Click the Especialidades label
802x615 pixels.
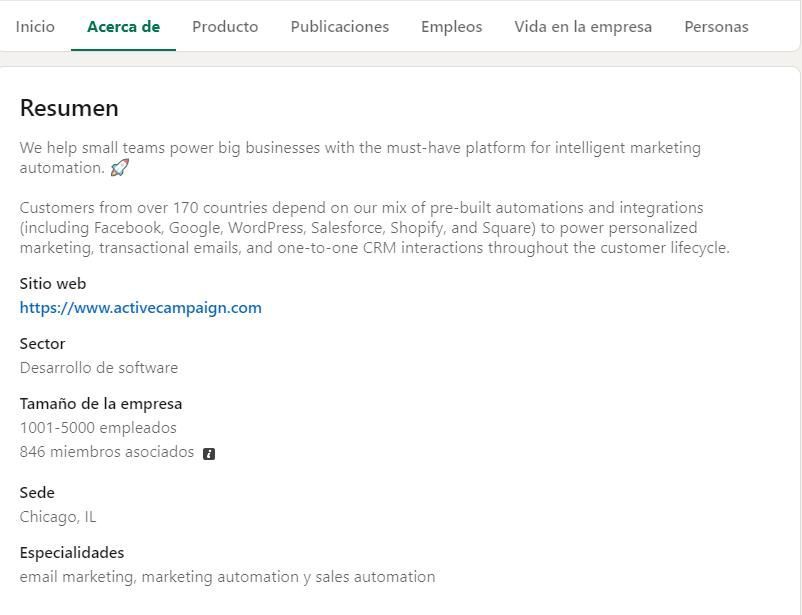point(72,553)
